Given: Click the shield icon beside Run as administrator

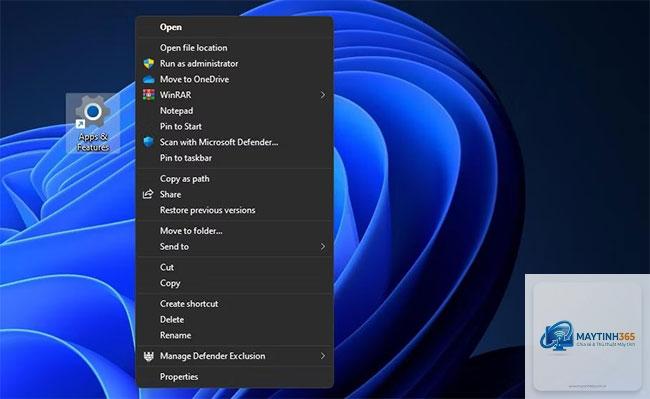Looking at the screenshot, I should coord(149,64).
